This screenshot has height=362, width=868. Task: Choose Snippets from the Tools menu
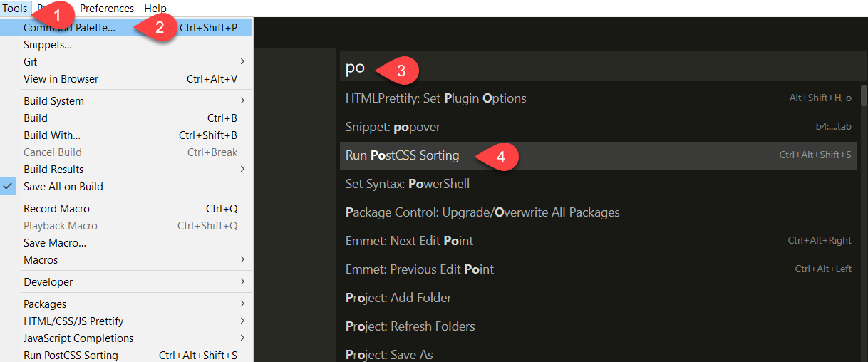coord(48,45)
